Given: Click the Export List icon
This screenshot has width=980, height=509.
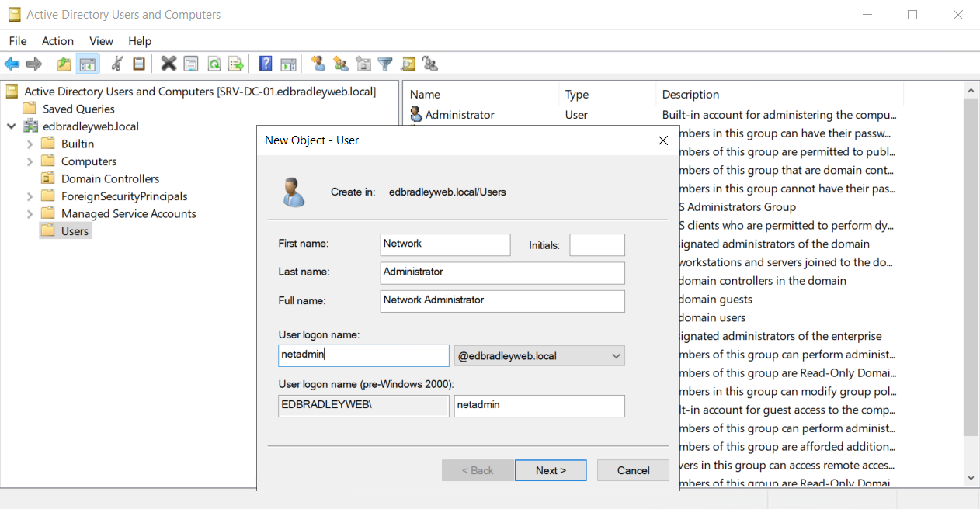Looking at the screenshot, I should 236,64.
